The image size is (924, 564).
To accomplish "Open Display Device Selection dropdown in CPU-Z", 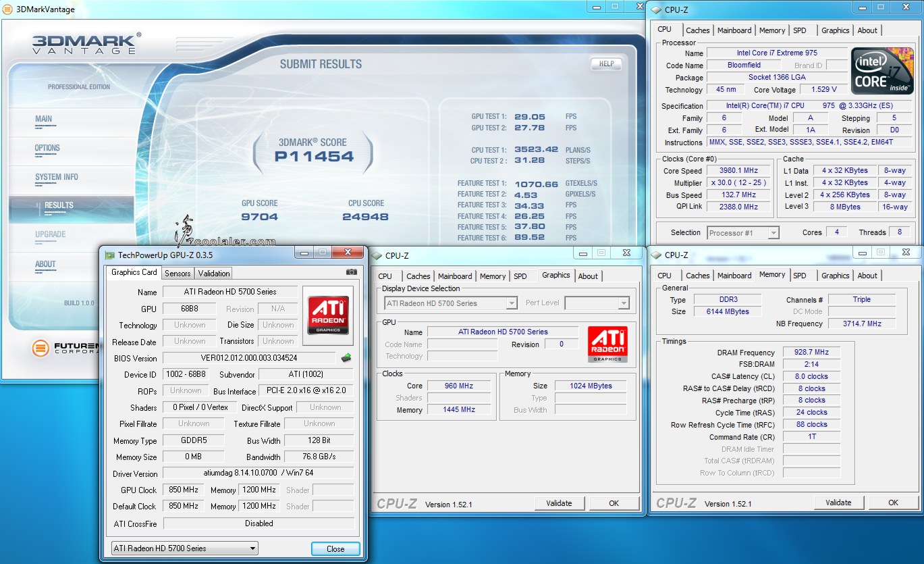I will point(450,303).
